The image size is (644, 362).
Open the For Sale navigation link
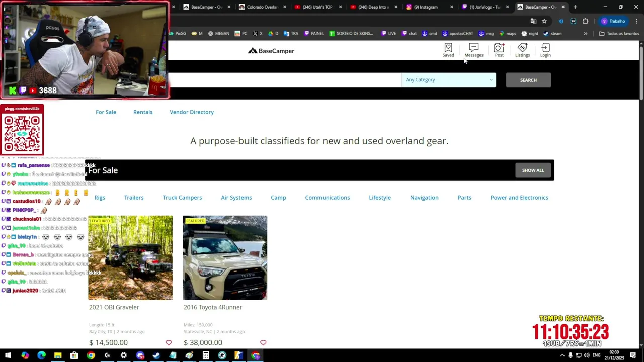(x=106, y=112)
